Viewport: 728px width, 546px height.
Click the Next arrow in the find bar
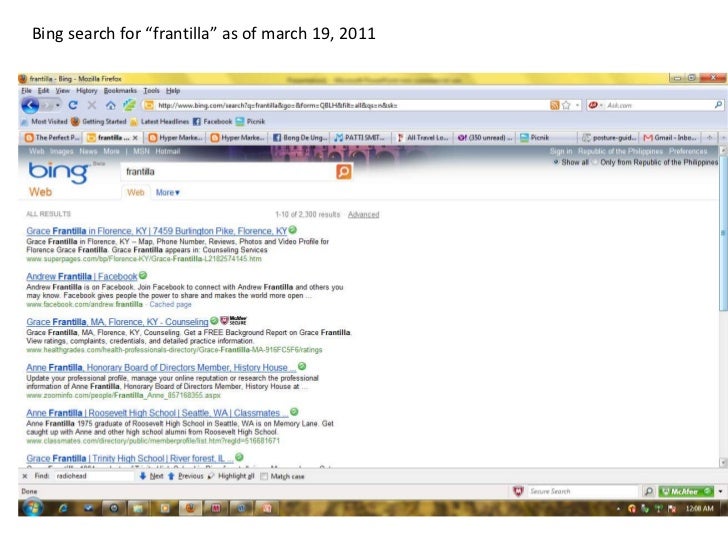point(151,476)
